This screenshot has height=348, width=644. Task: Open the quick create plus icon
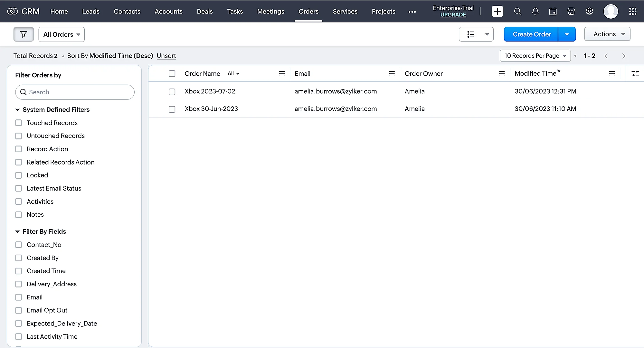(x=497, y=12)
